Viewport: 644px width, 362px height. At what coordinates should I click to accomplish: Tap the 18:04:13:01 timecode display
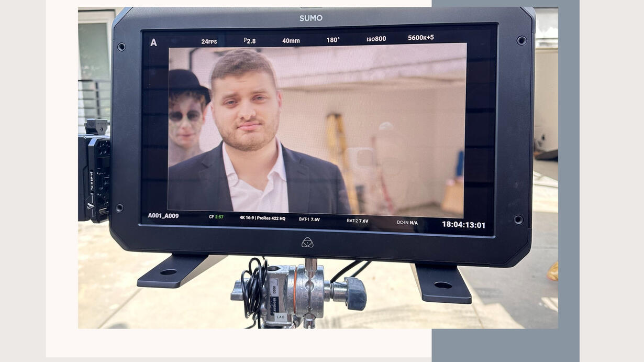click(x=463, y=225)
